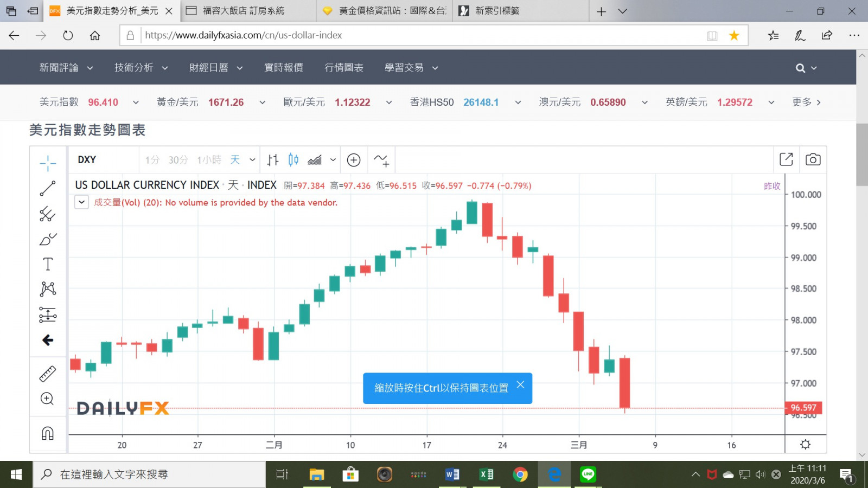Viewport: 868px width, 488px height.
Task: Select the ruler measure tool
Action: (48, 374)
